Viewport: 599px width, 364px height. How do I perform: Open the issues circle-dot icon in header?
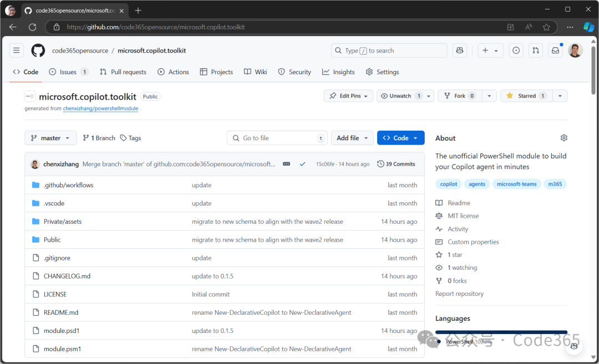coord(516,50)
